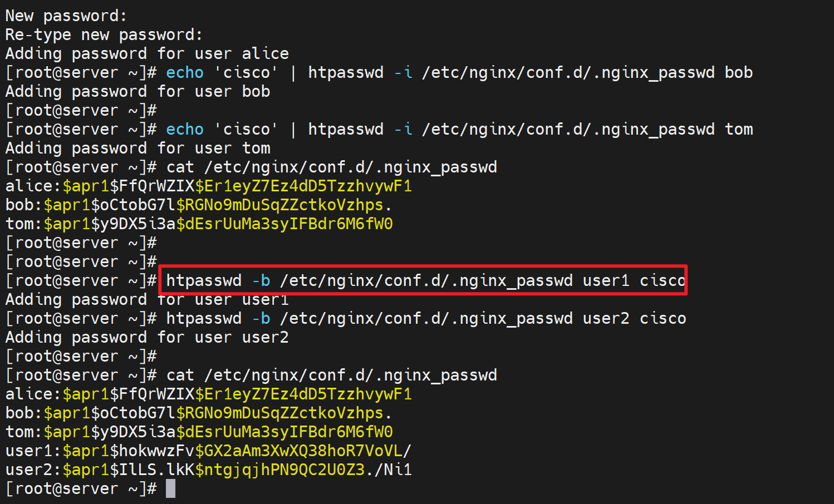Click the user2 apr1 hash line
The width and height of the screenshot is (834, 504).
click(x=208, y=470)
